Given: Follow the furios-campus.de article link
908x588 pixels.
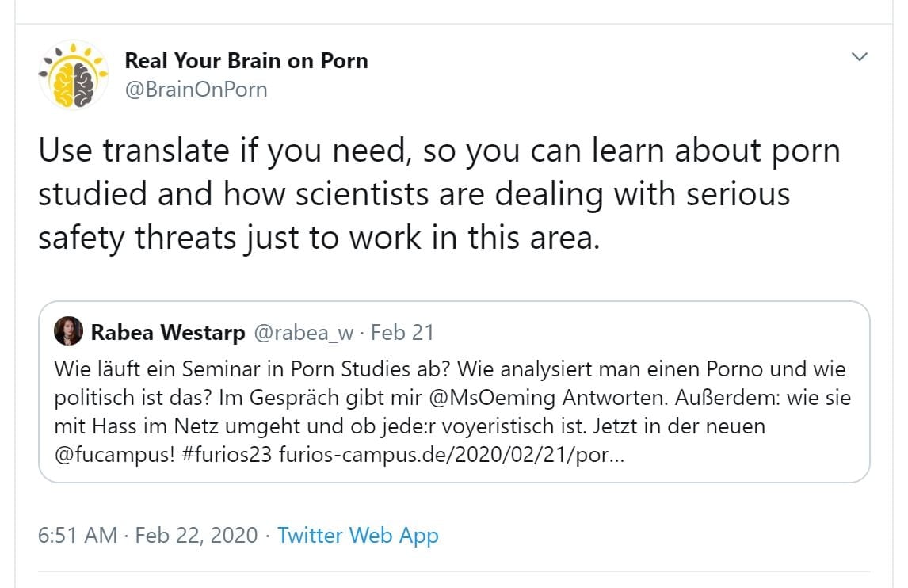Looking at the screenshot, I should pos(452,456).
